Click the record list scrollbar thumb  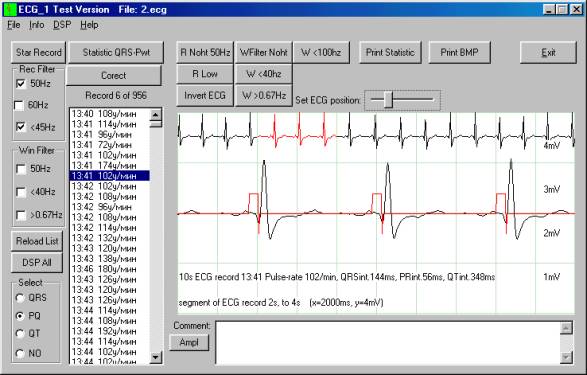pos(156,124)
